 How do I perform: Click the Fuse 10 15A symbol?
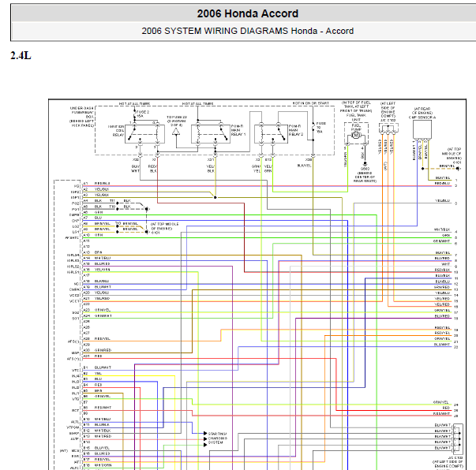click(x=313, y=127)
